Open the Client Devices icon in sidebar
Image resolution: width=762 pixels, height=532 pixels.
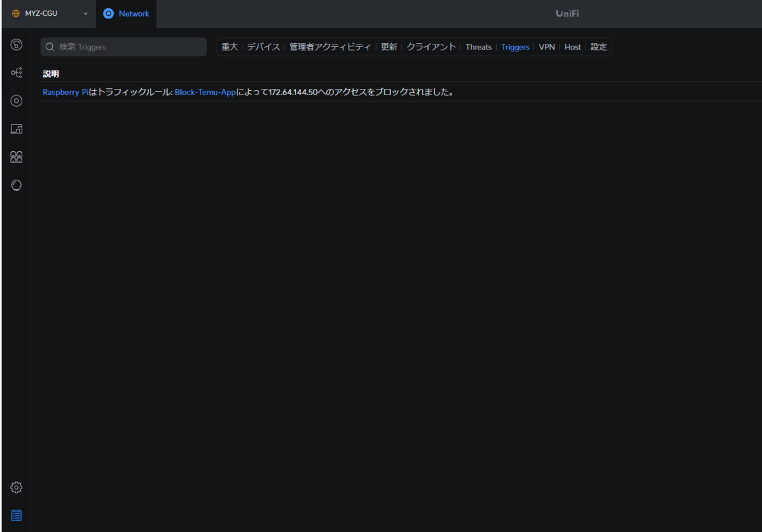tap(17, 129)
